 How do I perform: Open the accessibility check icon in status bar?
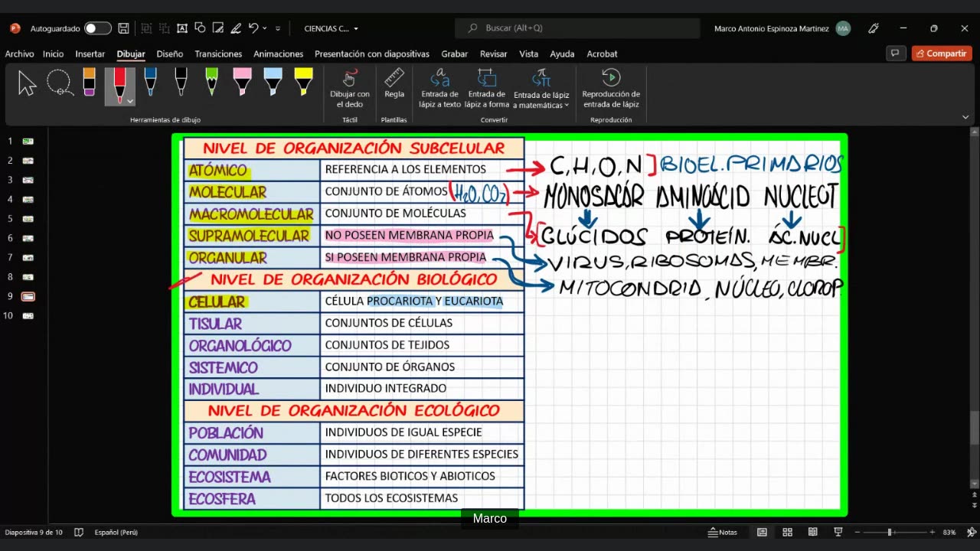[x=79, y=532]
